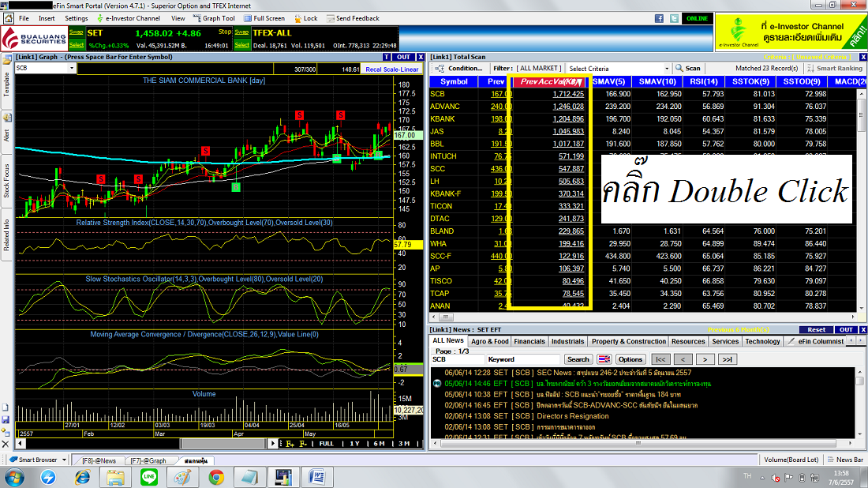Open the Insert menu
868x488 pixels.
pyautogui.click(x=47, y=18)
